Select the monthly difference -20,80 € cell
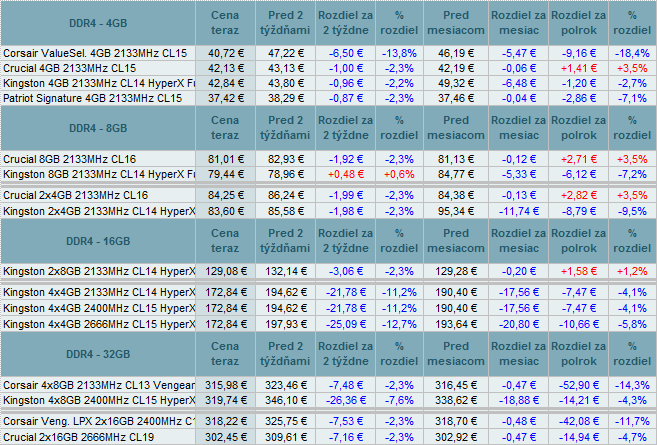Screen dimensions: 657x445 coord(519,324)
